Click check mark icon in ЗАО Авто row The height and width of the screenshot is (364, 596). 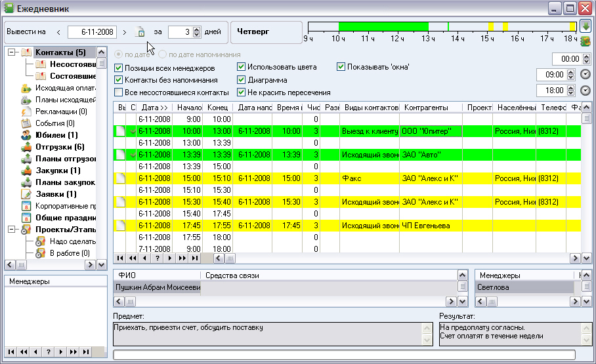[x=133, y=155]
